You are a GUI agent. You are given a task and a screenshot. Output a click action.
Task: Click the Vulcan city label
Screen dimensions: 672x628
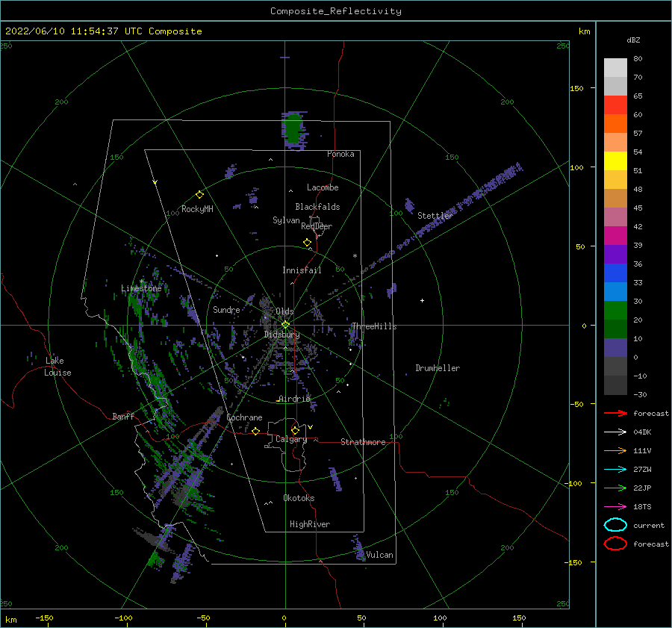(x=380, y=555)
